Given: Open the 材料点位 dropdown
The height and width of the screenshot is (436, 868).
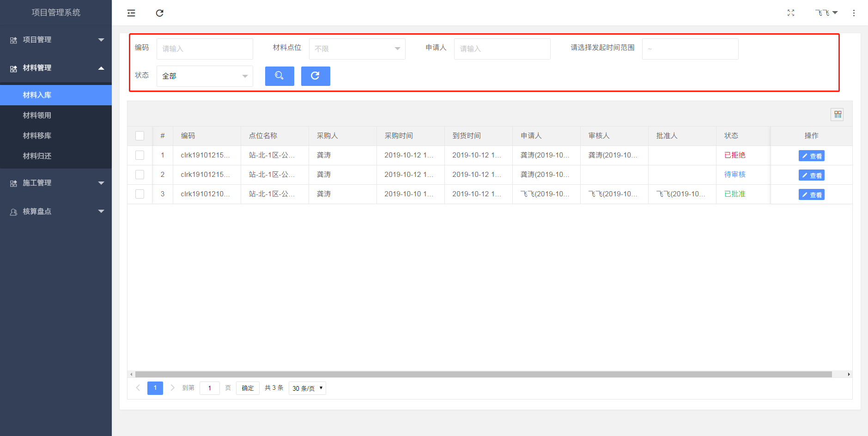Looking at the screenshot, I should point(357,48).
